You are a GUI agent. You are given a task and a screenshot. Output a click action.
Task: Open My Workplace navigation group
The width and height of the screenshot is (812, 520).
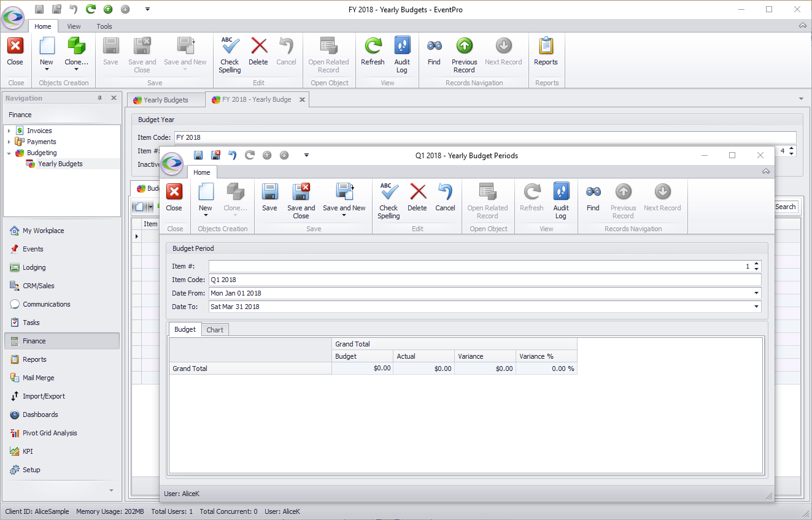(62, 231)
